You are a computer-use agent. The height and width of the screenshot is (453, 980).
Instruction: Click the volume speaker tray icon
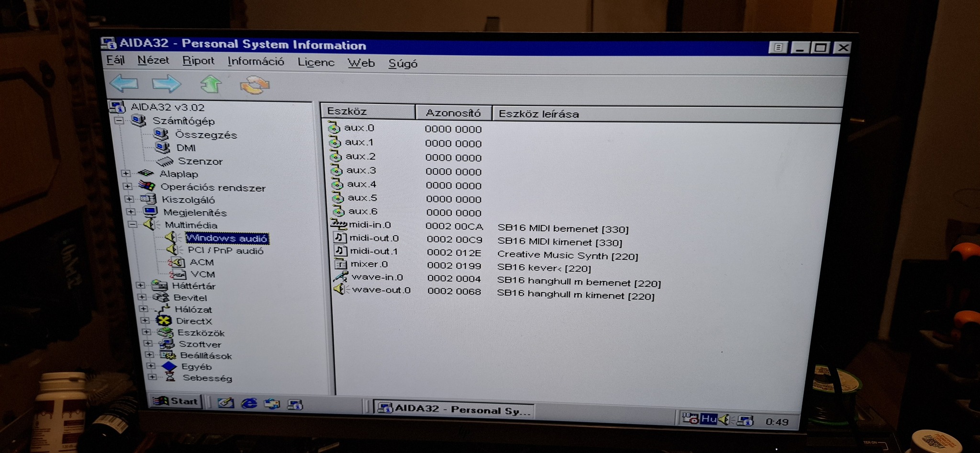pos(724,420)
